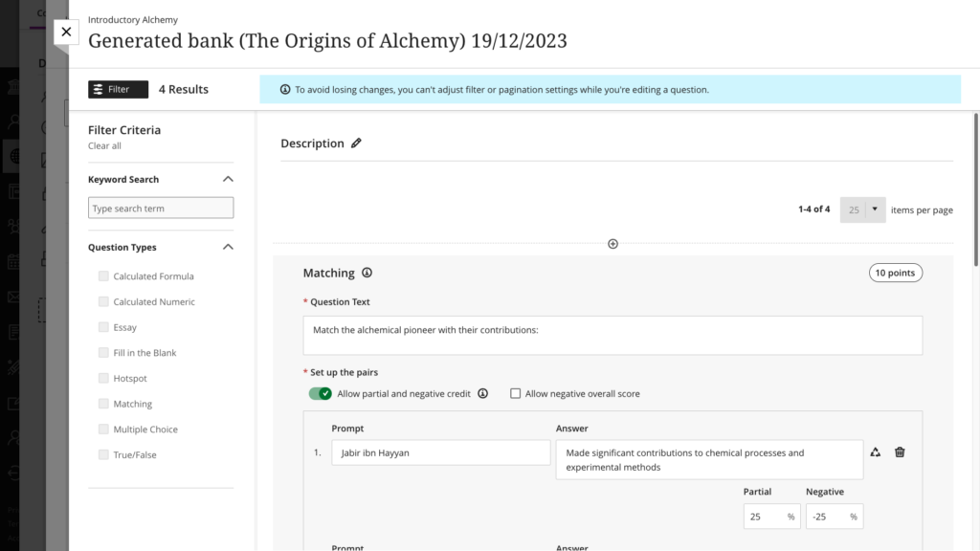Check the Essay question type
The height and width of the screenshot is (551, 980).
[x=103, y=327]
